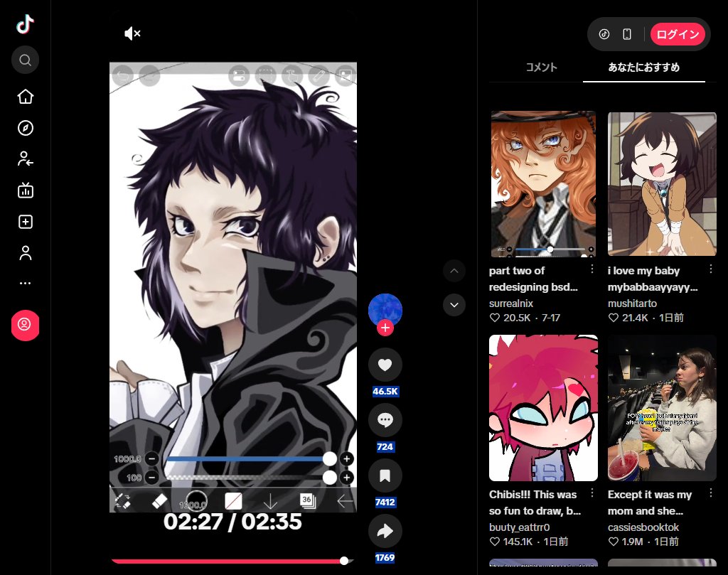Open the part two of redesigning bsd thumbnail
Viewport: 728px width, 575px height.
coord(543,184)
